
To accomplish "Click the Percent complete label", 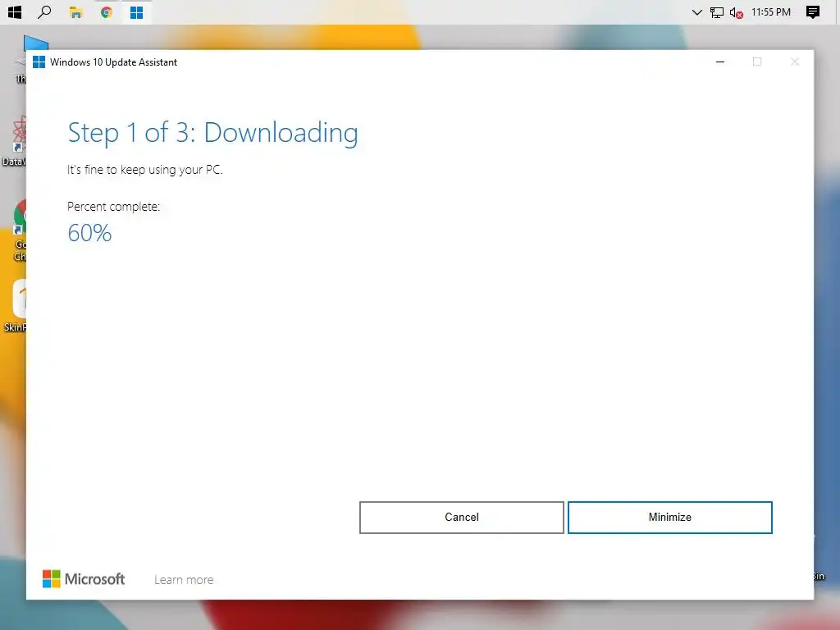I will point(113,207).
